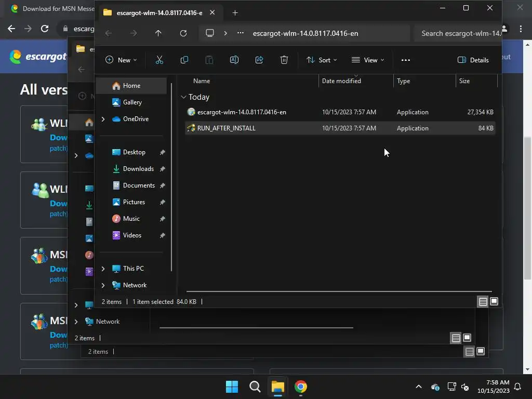Image resolution: width=532 pixels, height=399 pixels.
Task: Toggle thumbnails view in middle Explorer window
Action: (467, 338)
